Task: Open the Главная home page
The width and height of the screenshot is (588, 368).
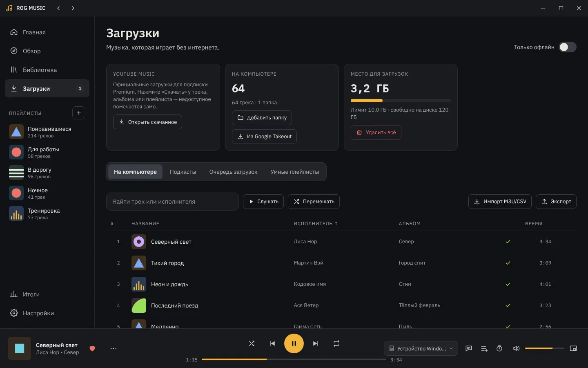Action: (x=47, y=32)
